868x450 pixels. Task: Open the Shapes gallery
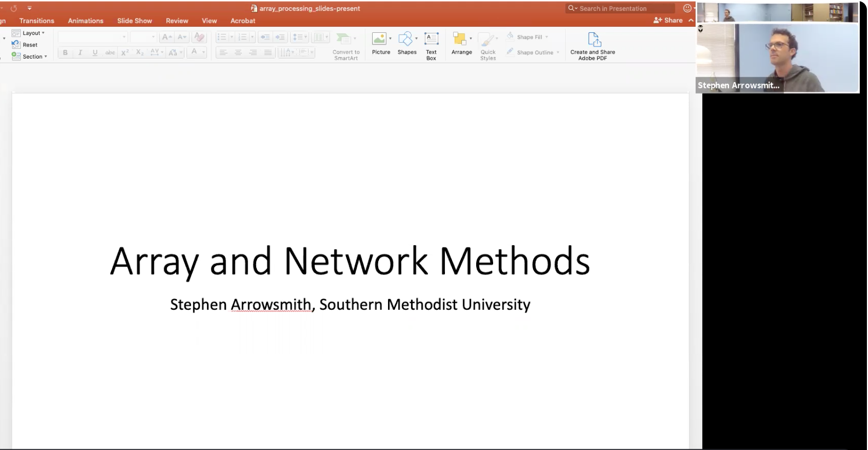[x=407, y=44]
